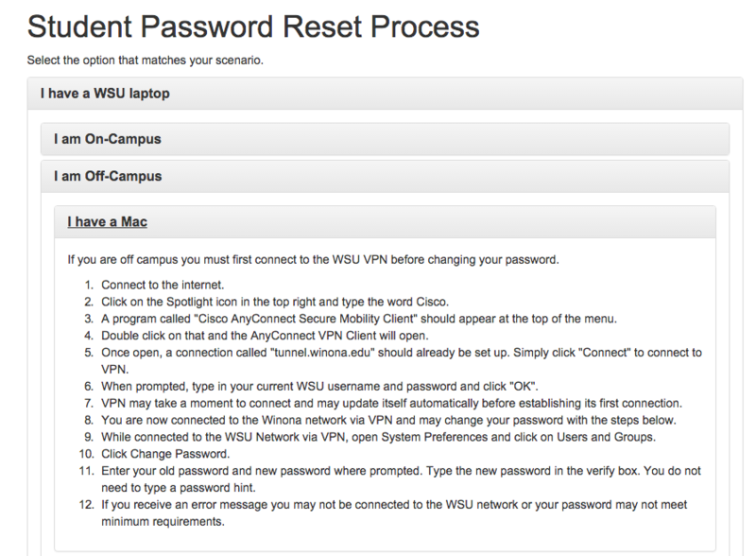Collapse the "I am Off-Campus" panel
The height and width of the screenshot is (556, 756).
click(x=109, y=176)
